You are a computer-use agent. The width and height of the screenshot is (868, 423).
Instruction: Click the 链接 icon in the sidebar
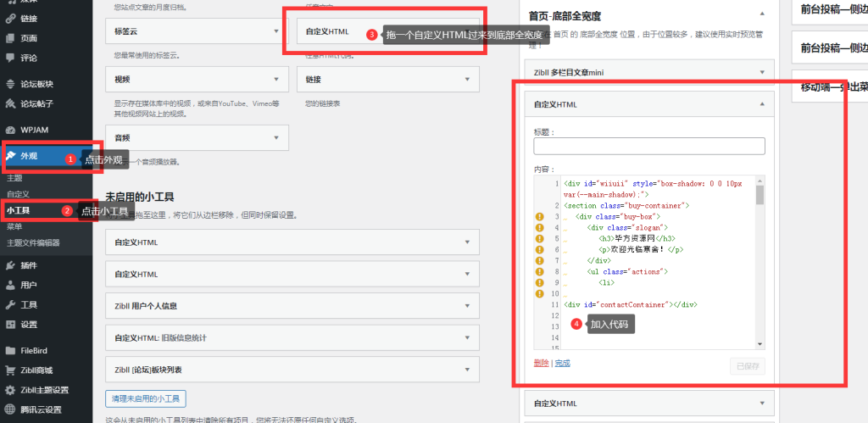pos(9,18)
